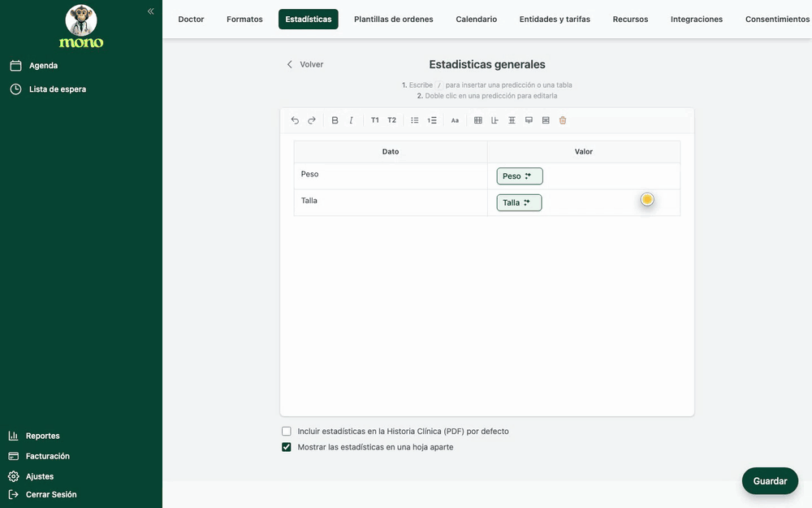
Task: Click the card icon beside Facturación
Action: point(14,456)
